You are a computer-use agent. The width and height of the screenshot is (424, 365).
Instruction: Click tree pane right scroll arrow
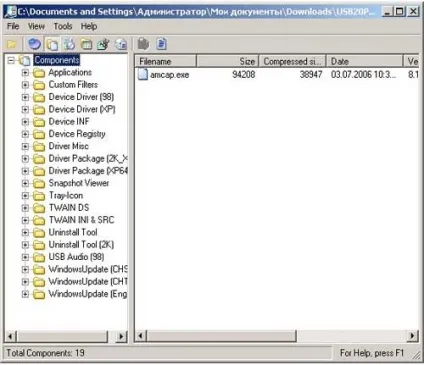pos(122,336)
